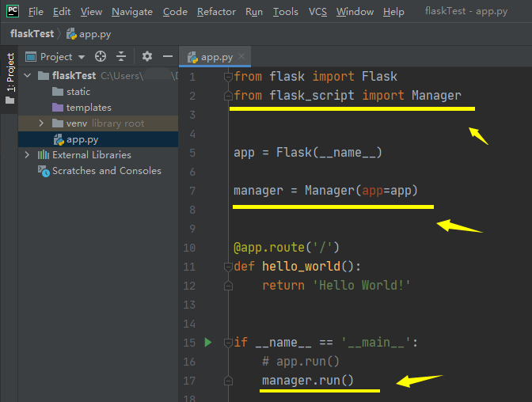Click the Collapse All icon
The width and height of the screenshot is (532, 402).
pyautogui.click(x=121, y=56)
